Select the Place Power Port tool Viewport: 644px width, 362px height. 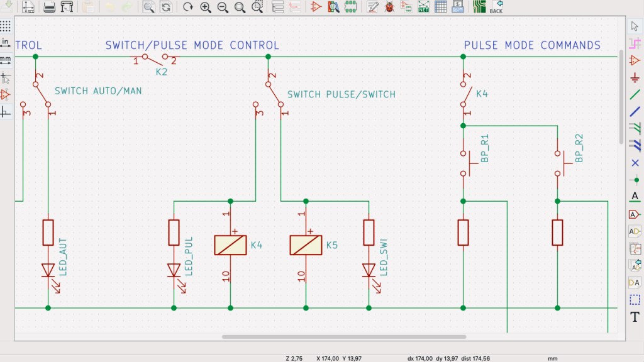point(635,77)
